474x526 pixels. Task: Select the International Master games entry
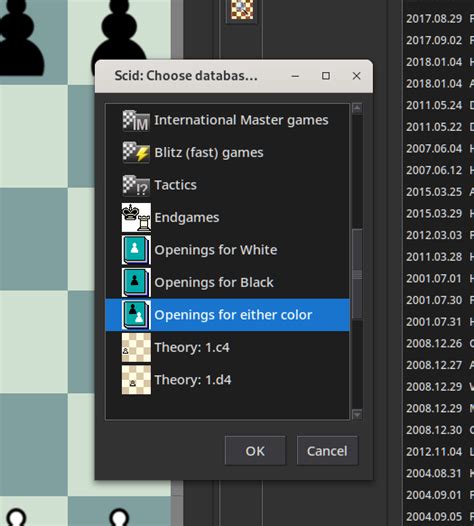(227, 120)
